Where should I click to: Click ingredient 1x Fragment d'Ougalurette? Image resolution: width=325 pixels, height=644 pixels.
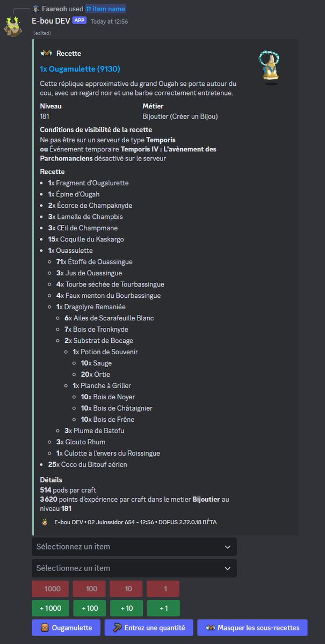pyautogui.click(x=88, y=183)
